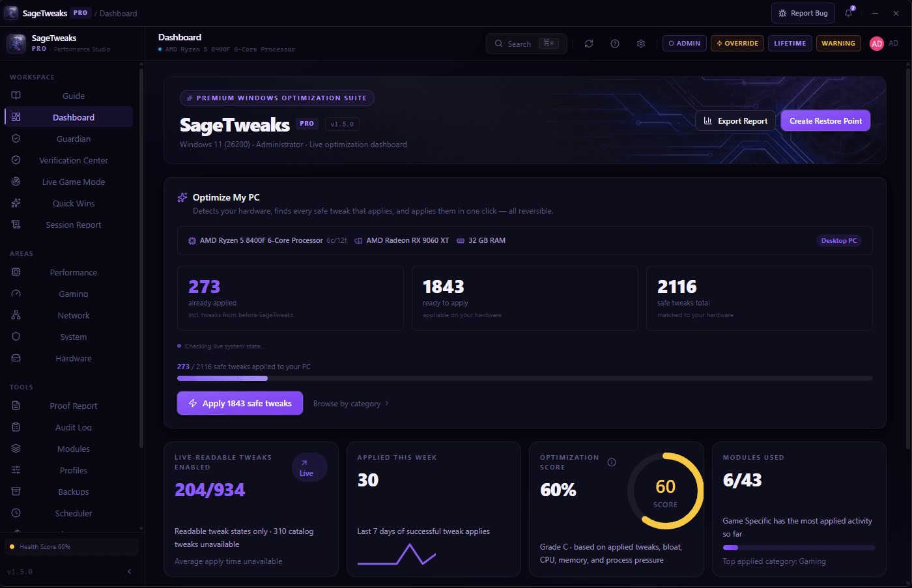Click the Health Score 60% indicator

tap(72, 546)
